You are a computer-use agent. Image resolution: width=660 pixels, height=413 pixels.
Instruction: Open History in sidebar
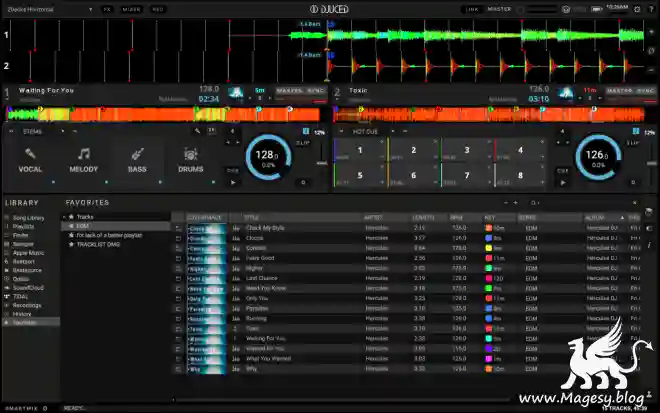[x=22, y=314]
